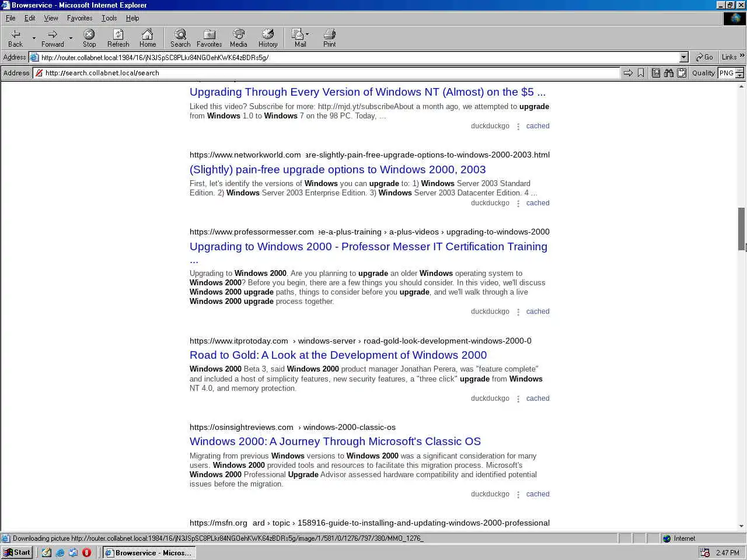Image resolution: width=747 pixels, height=560 pixels.
Task: Open the Favorites menu in the menu bar
Action: 79,18
